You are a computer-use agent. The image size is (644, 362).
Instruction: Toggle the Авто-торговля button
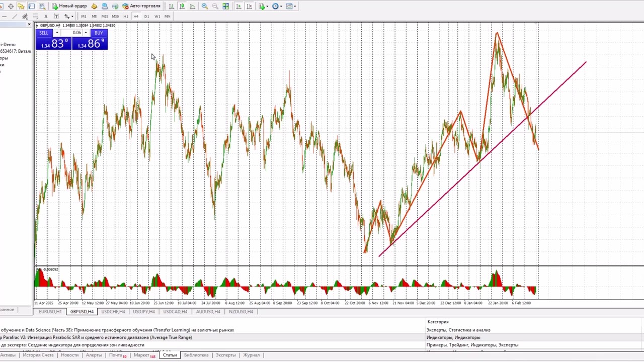click(141, 6)
